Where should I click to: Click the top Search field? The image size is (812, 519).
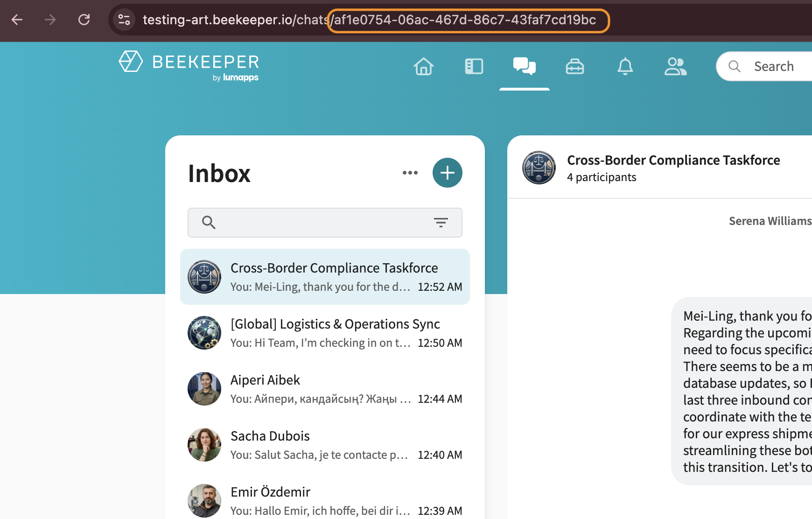pyautogui.click(x=765, y=66)
